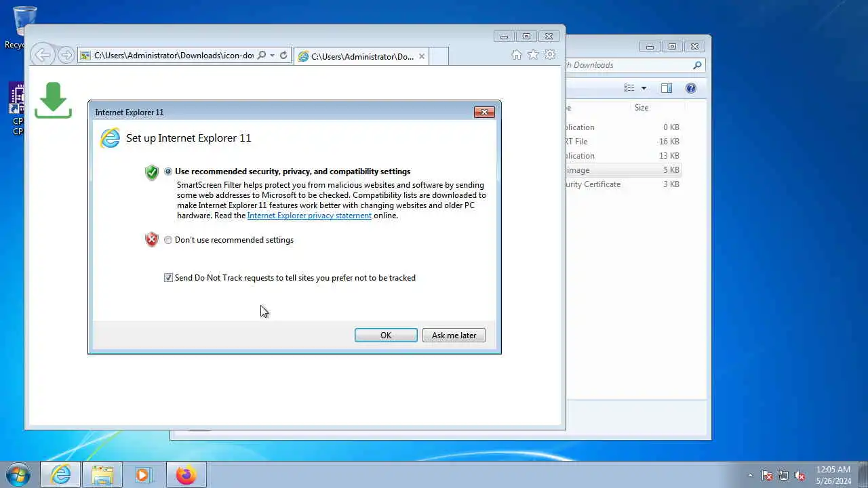Click the network tray icon
This screenshot has height=488, width=868.
[x=783, y=475]
